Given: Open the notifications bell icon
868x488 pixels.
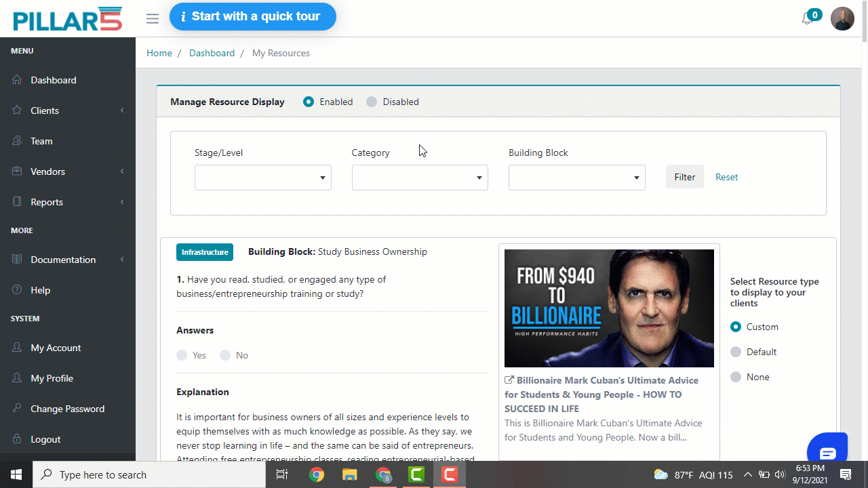Looking at the screenshot, I should point(807,19).
